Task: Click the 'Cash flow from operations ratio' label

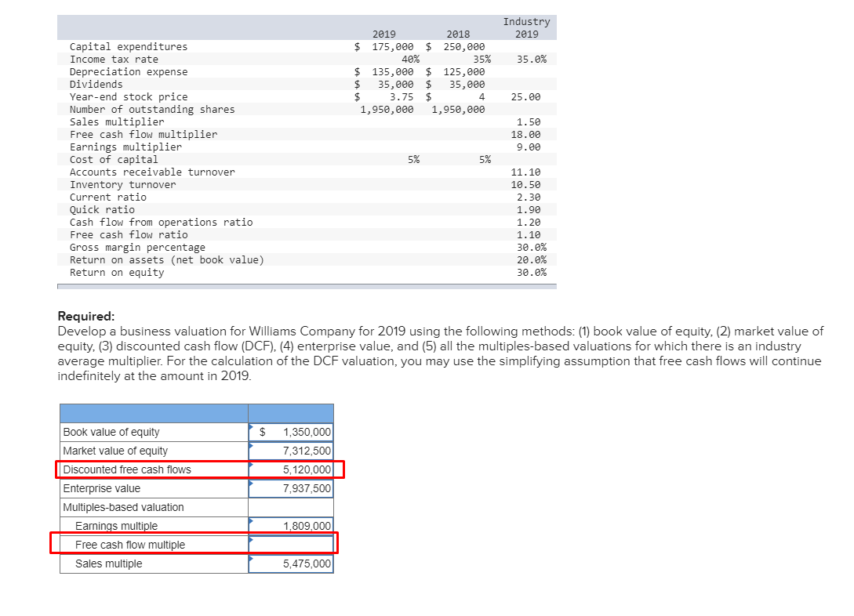Action: click(162, 222)
